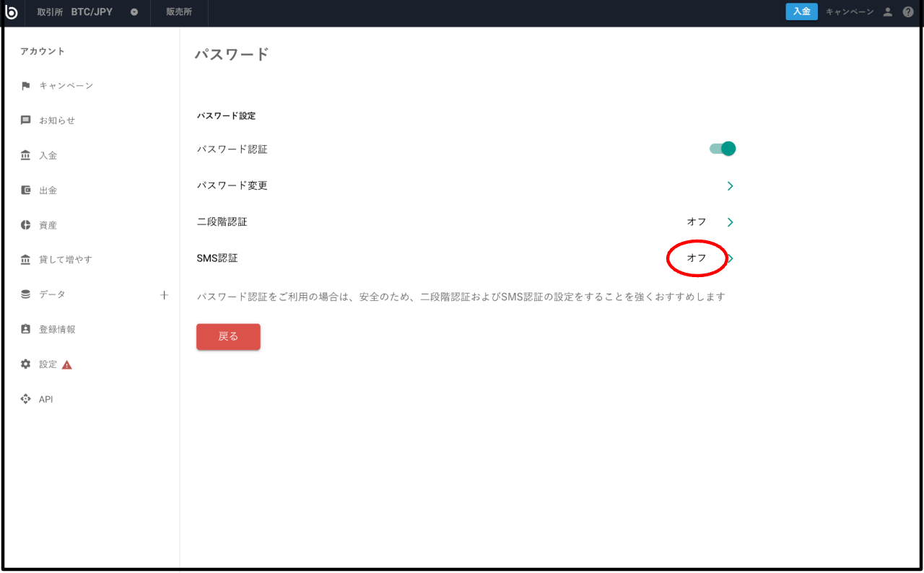Viewport: 924px width, 573px height.
Task: Click the お知らせ message icon
Action: point(26,121)
